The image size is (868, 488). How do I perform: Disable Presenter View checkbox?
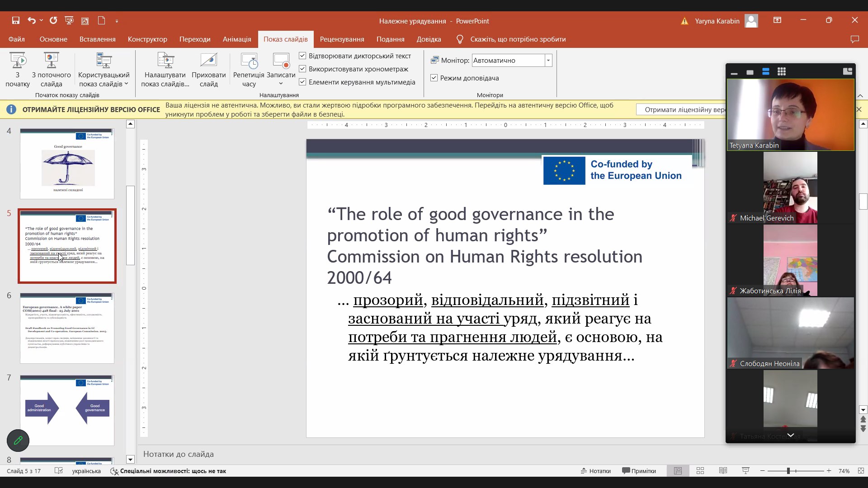[x=434, y=78]
